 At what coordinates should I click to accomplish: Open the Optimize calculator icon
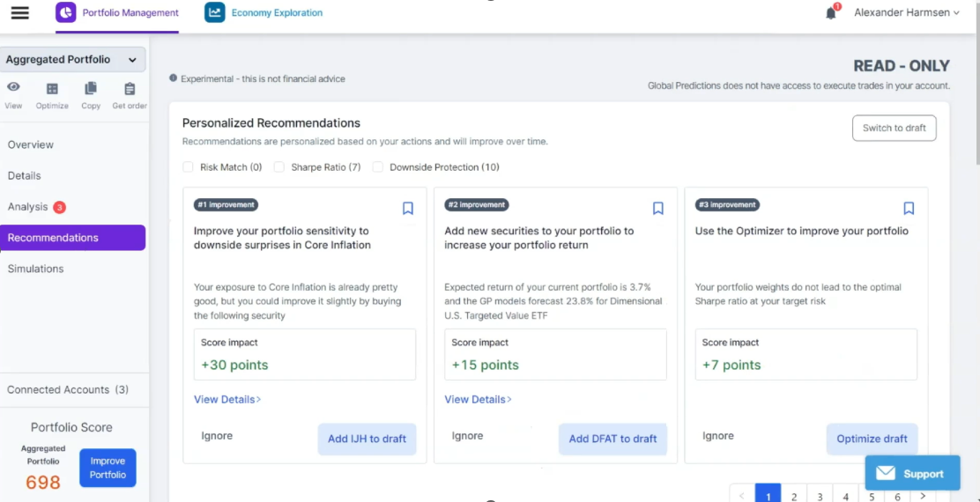coord(52,89)
